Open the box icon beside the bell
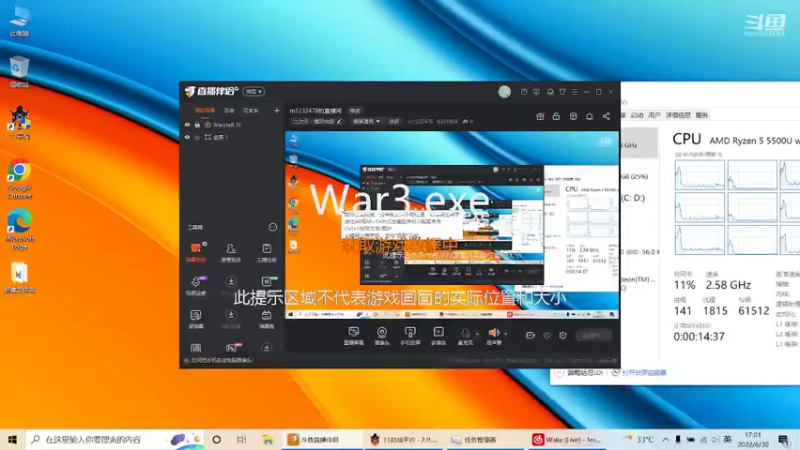Screen dimensions: 800x450 pyautogui.click(x=573, y=116)
